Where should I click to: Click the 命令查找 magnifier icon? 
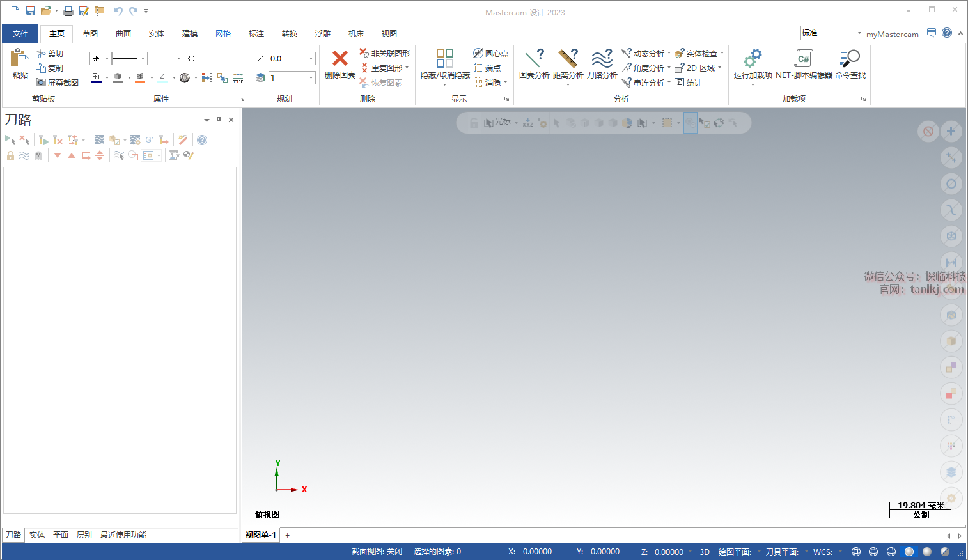point(850,58)
